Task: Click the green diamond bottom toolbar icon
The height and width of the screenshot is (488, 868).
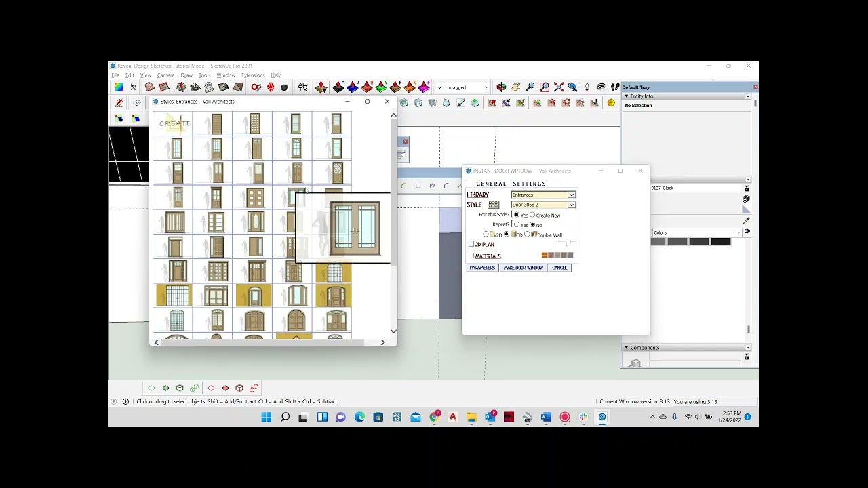Action: coord(165,388)
